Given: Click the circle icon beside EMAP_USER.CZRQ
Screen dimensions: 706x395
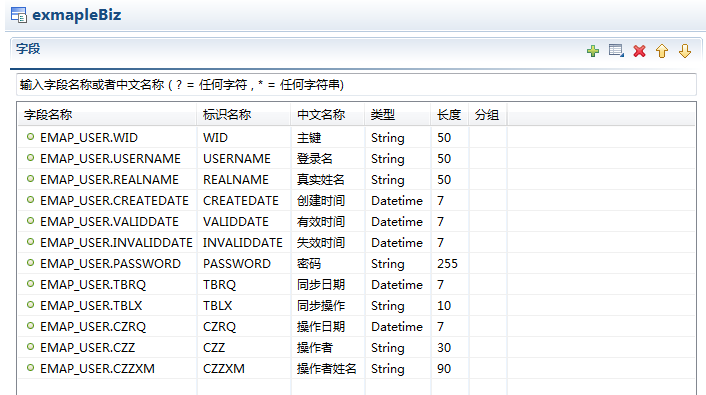Looking at the screenshot, I should [x=30, y=326].
